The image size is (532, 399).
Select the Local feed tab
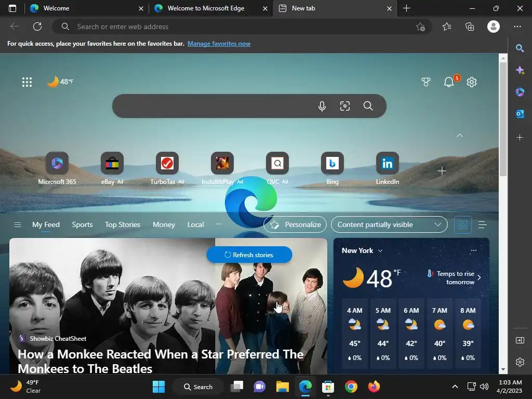(x=195, y=224)
